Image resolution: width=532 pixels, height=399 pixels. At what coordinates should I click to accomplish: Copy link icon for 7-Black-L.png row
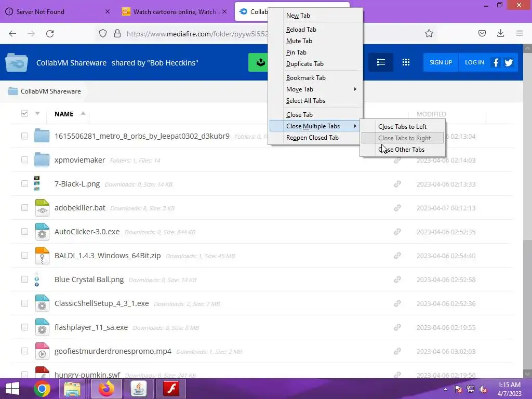pos(397,184)
